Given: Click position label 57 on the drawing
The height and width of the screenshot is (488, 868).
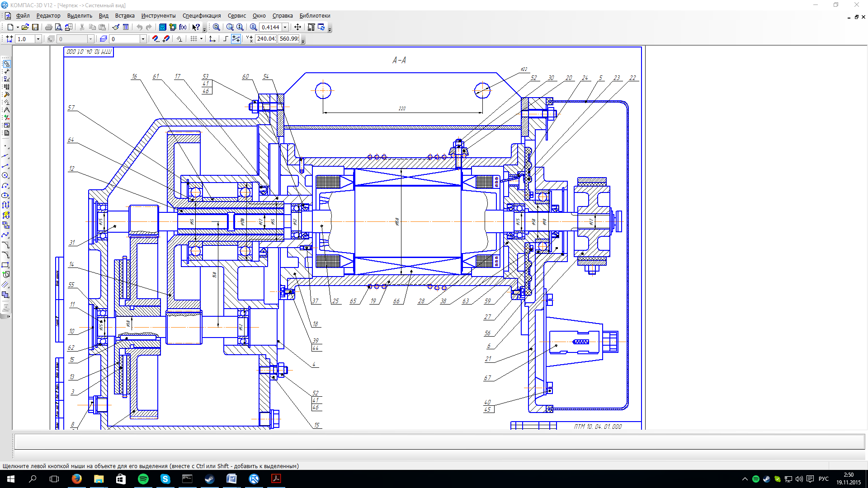Looking at the screenshot, I should tap(71, 108).
